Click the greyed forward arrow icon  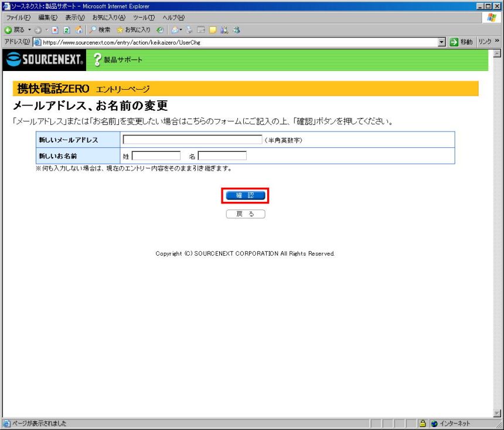click(x=38, y=31)
